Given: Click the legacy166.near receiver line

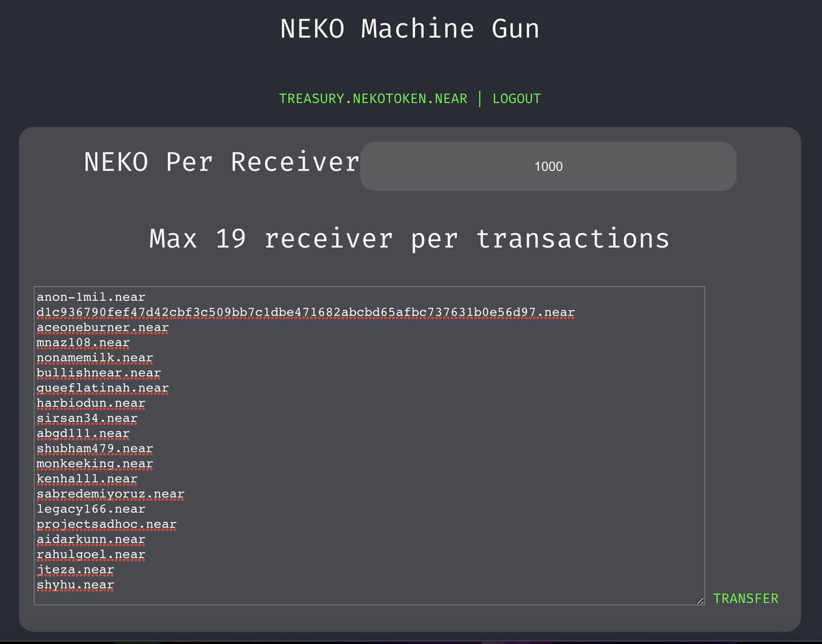Looking at the screenshot, I should (x=91, y=509).
